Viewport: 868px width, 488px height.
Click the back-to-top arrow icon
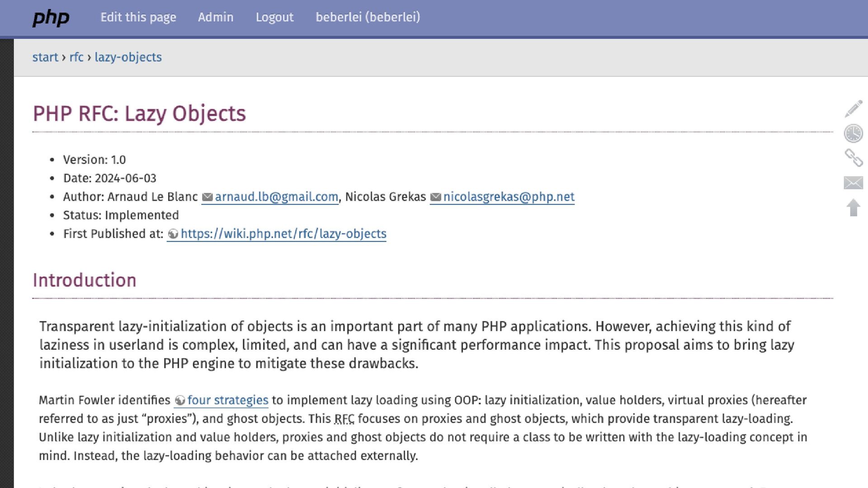click(x=853, y=208)
